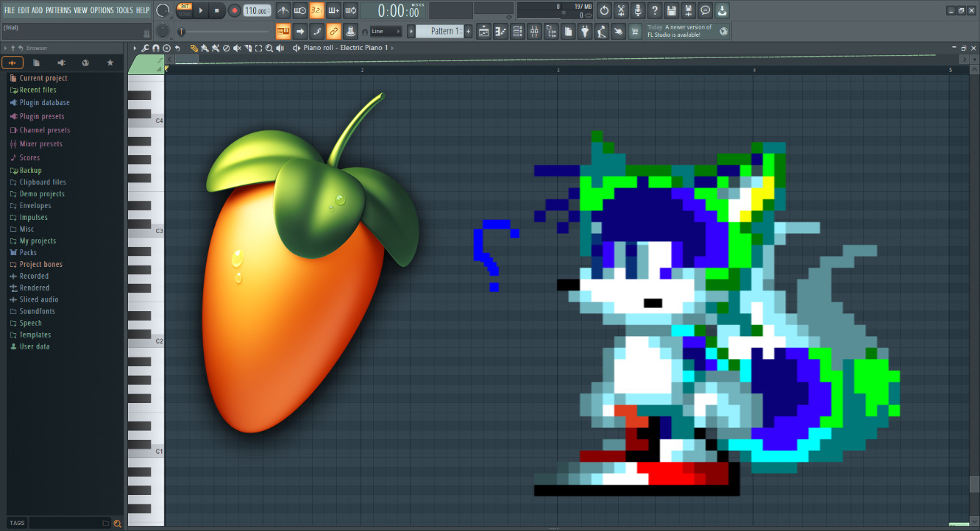This screenshot has height=531, width=980.
Task: Toggle the metronome on
Action: [x=283, y=10]
